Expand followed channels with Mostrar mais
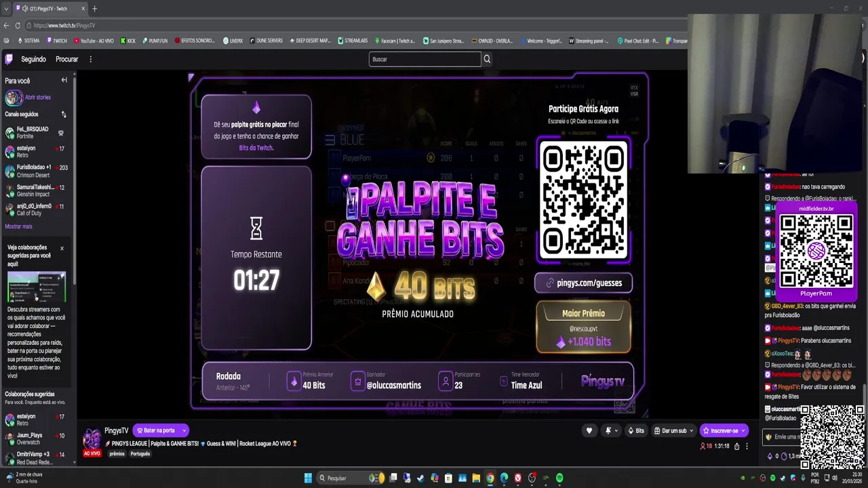This screenshot has width=868, height=488. click(18, 226)
